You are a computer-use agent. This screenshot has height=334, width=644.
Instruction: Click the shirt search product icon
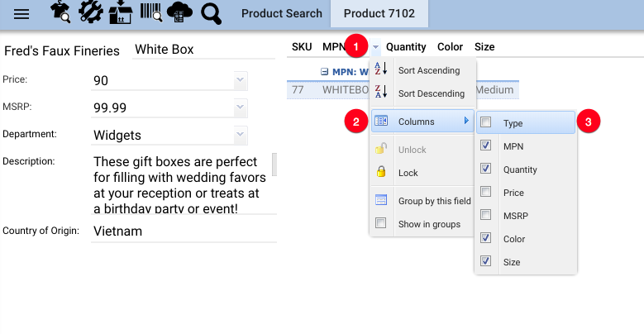pos(60,12)
